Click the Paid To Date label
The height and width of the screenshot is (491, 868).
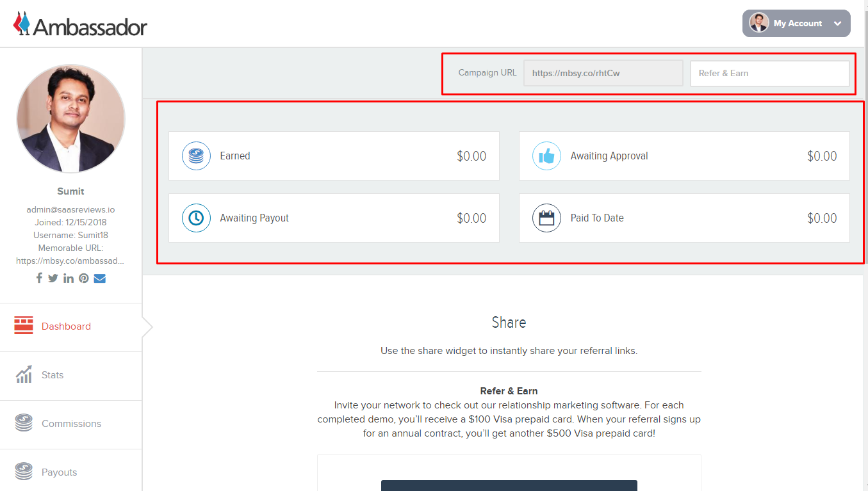point(597,218)
